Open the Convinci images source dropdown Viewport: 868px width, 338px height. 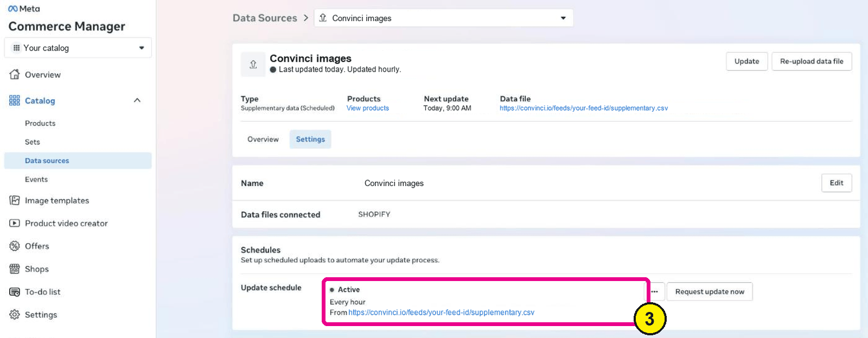(x=443, y=18)
